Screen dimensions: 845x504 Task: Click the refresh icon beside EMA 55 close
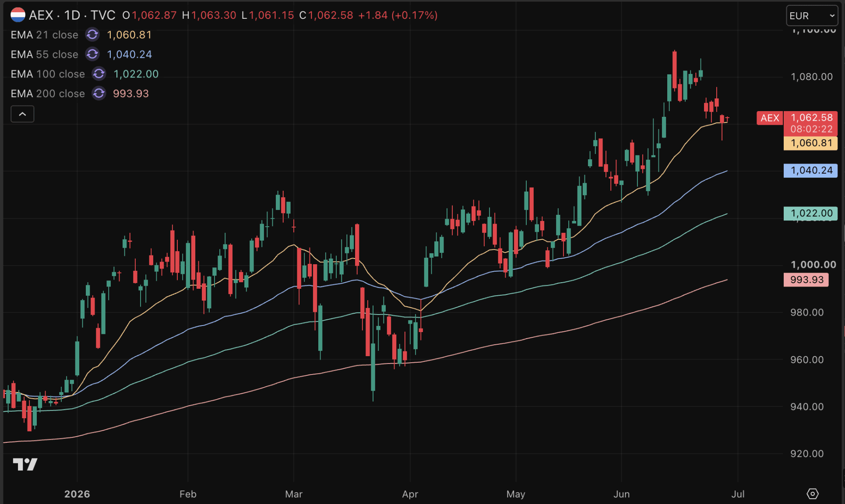tap(92, 54)
